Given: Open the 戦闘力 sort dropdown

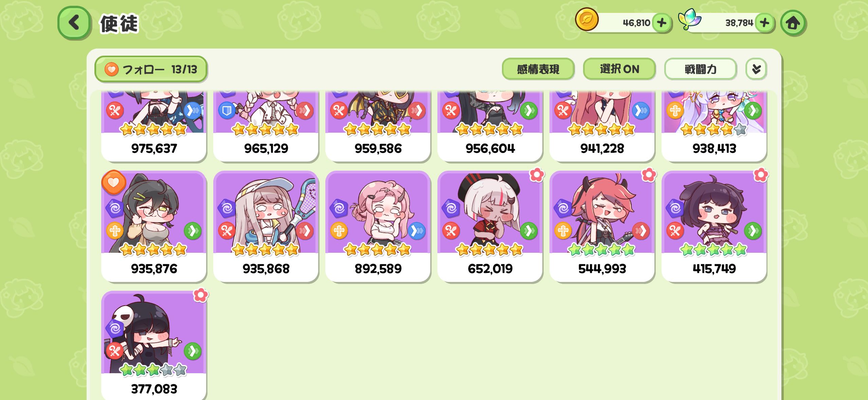Looking at the screenshot, I should tap(700, 69).
